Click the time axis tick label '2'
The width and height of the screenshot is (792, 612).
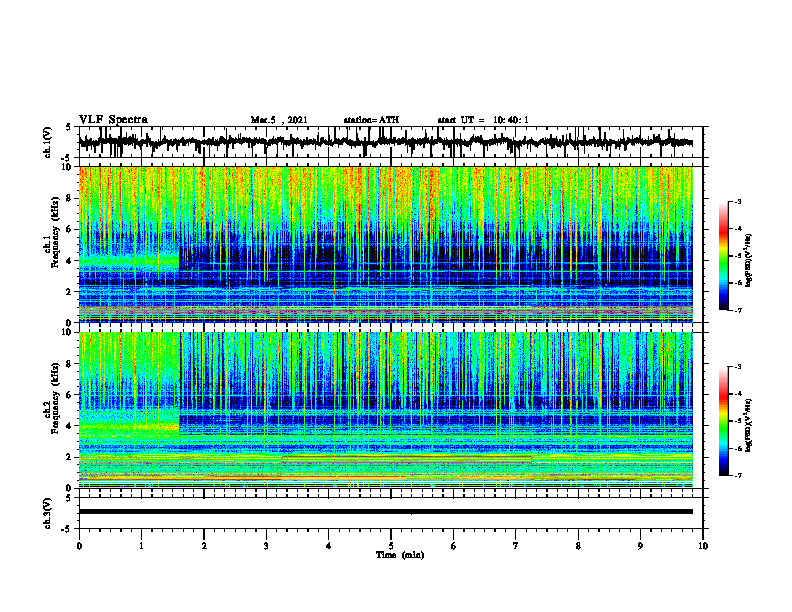point(204,546)
